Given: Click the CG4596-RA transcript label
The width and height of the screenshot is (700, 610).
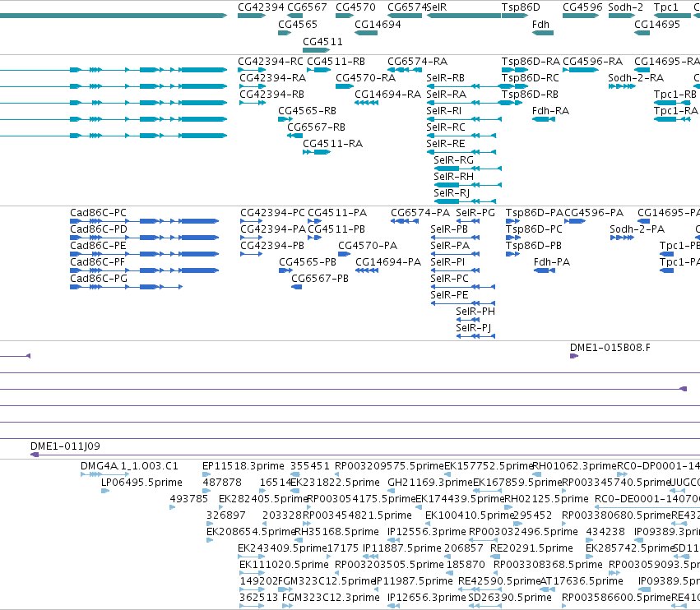Looking at the screenshot, I should 592,62.
